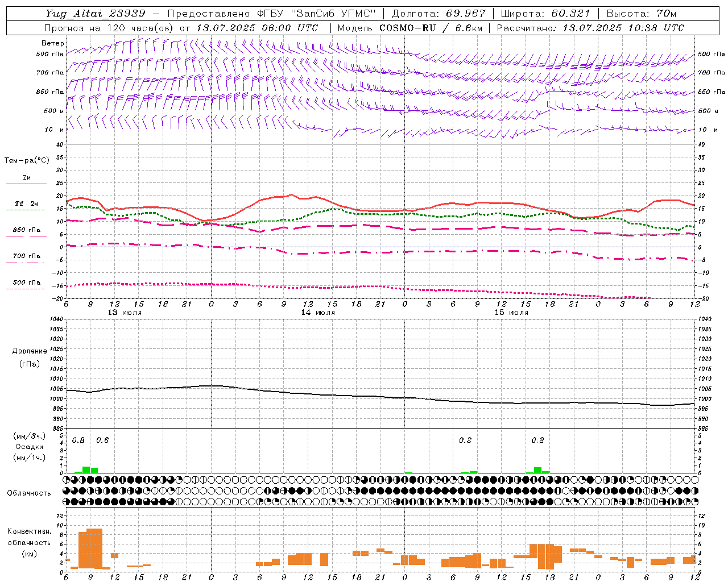The image size is (728, 582).
Task: Select the Модель COSMO-RU / 6.6км text
Action: 409,28
